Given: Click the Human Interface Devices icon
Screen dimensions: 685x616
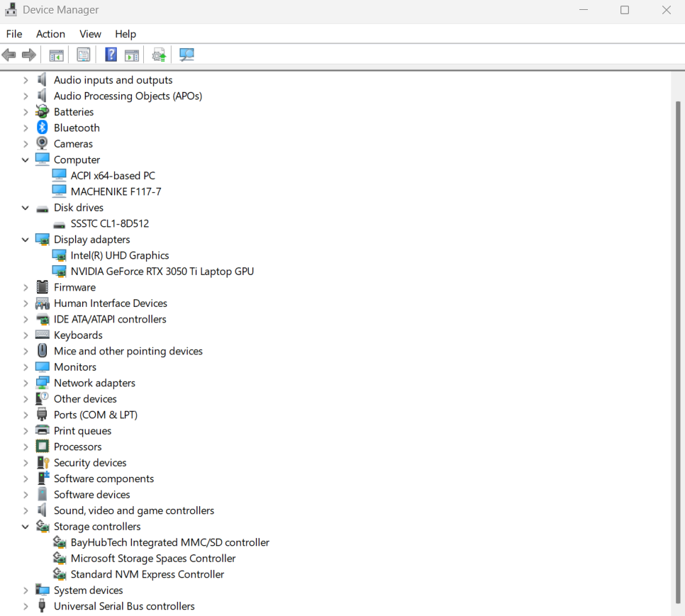Looking at the screenshot, I should click(x=42, y=303).
